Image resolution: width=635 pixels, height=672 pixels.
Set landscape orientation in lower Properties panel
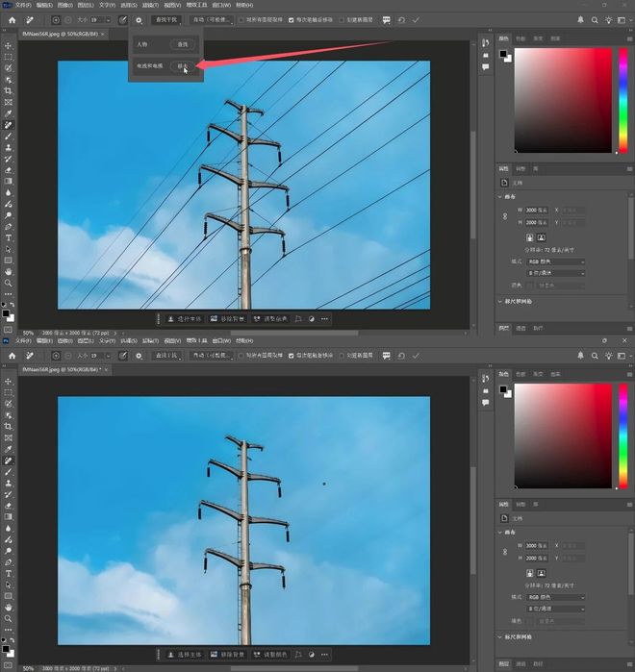(541, 573)
